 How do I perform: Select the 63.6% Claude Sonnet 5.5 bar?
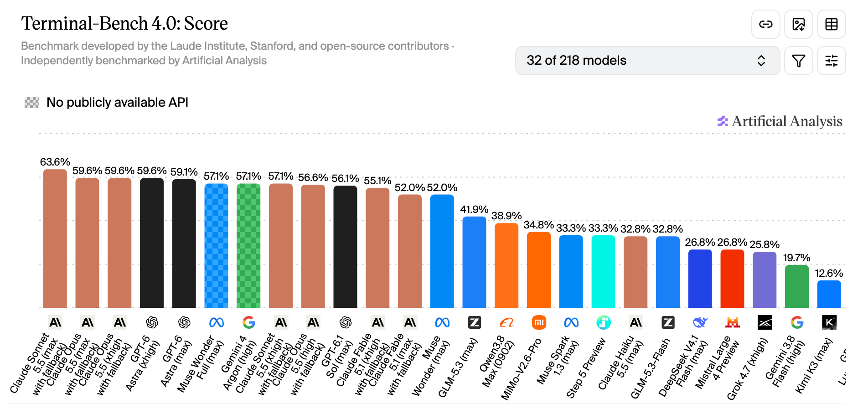pos(55,238)
